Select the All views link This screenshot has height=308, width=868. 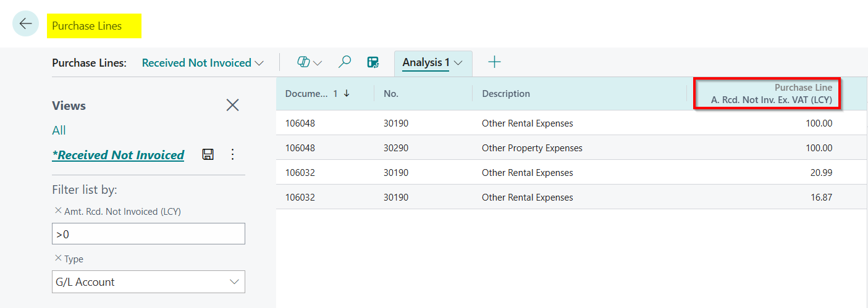pos(59,130)
